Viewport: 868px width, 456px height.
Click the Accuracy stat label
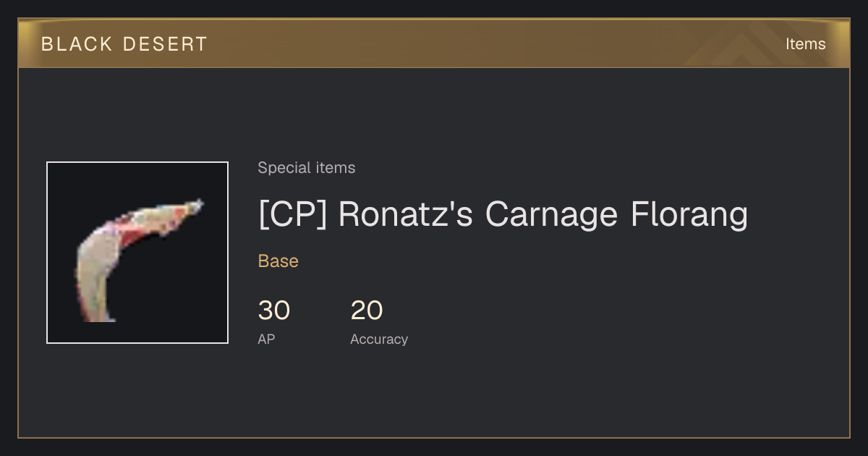(379, 339)
